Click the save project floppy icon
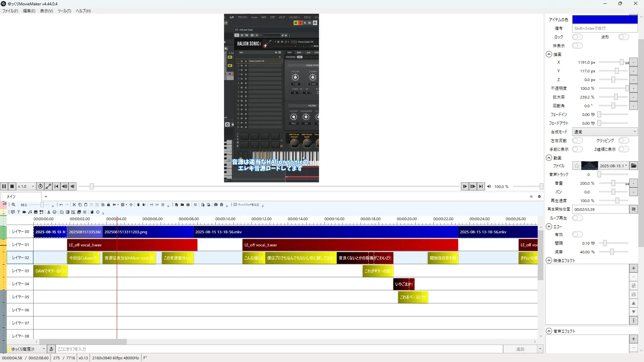 coord(188,205)
